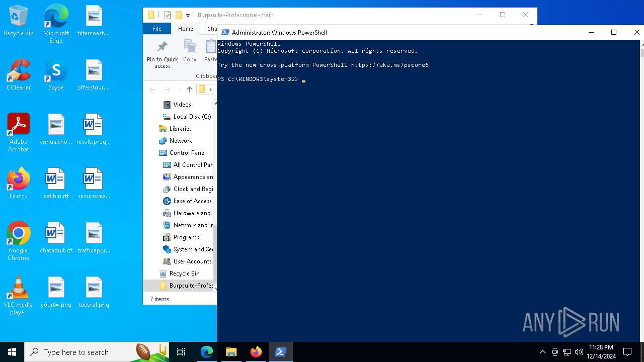The image size is (644, 362).
Task: Open network status tray icon
Action: [x=567, y=352]
